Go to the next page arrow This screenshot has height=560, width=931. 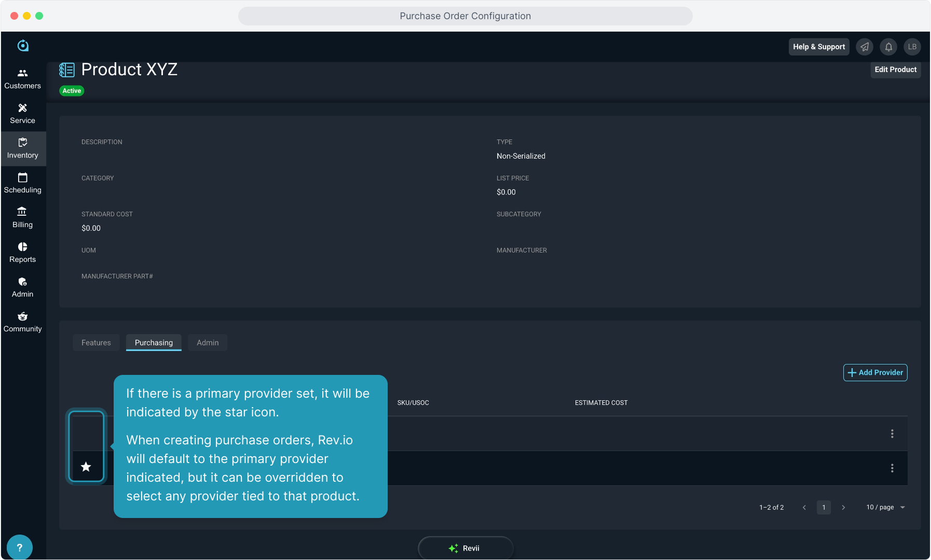843,507
